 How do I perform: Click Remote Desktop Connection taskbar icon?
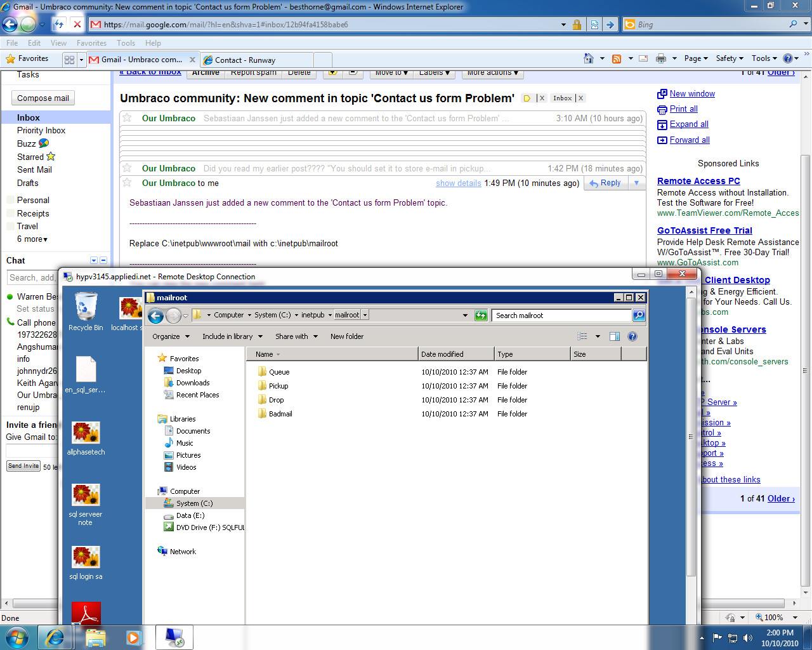pyautogui.click(x=174, y=637)
